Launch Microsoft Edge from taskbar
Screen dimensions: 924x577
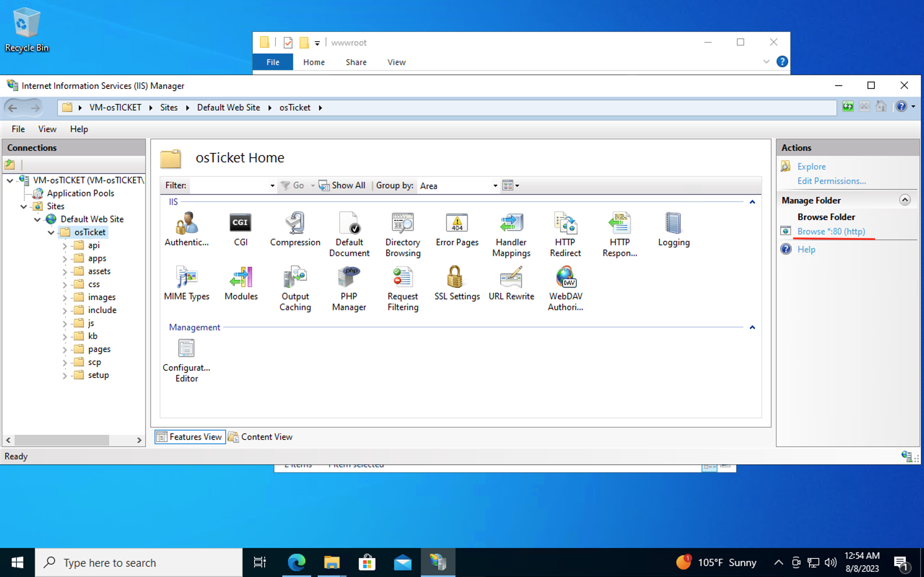click(x=296, y=562)
